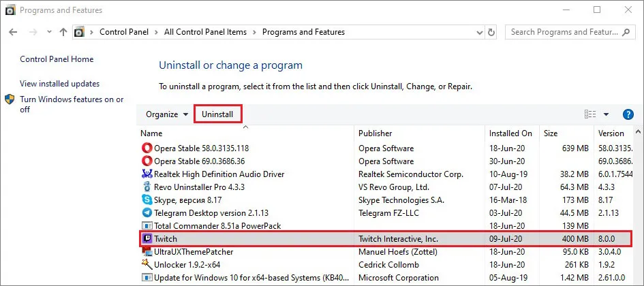
Task: Click publisher Twitch Interactive, Inc.
Action: click(399, 239)
